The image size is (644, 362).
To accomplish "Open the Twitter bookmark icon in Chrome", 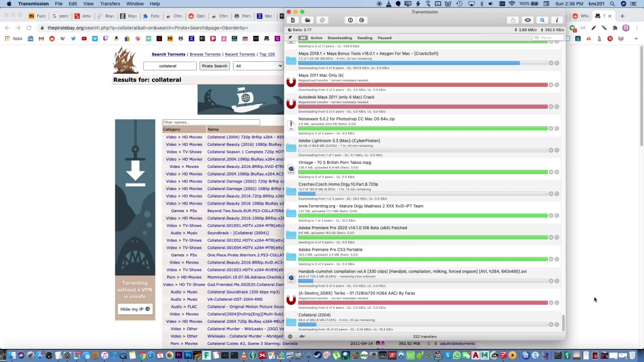I will [x=73, y=39].
